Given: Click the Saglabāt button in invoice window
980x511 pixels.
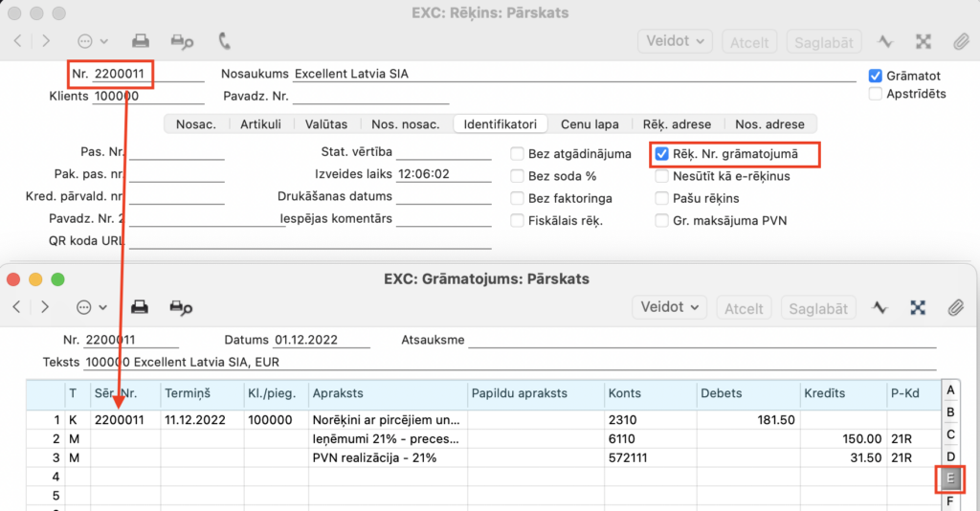Looking at the screenshot, I should point(823,41).
